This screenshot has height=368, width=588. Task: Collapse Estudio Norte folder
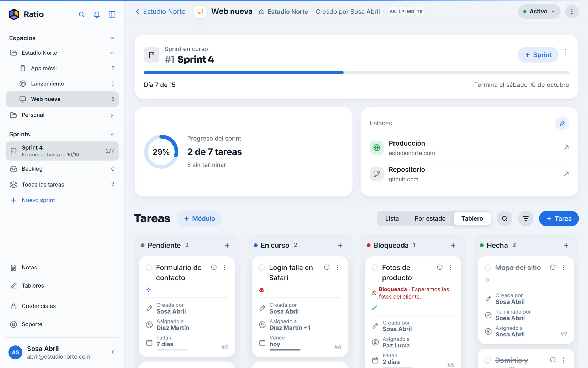coord(112,53)
